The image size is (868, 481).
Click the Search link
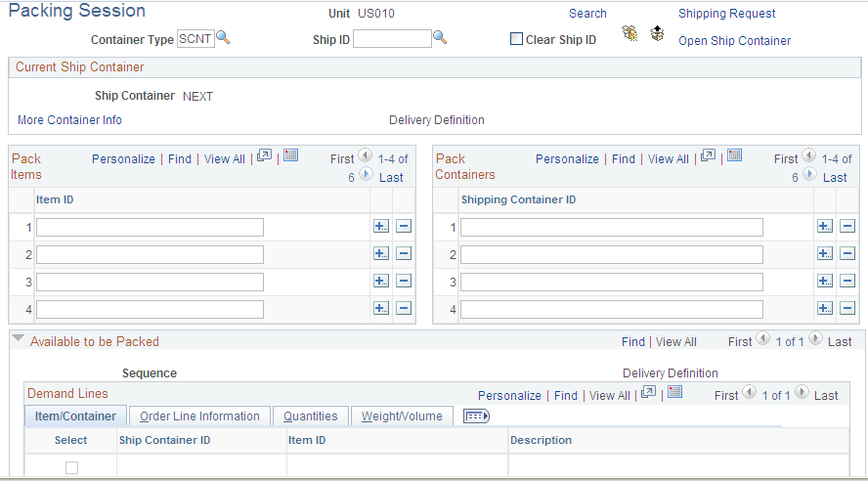point(587,14)
